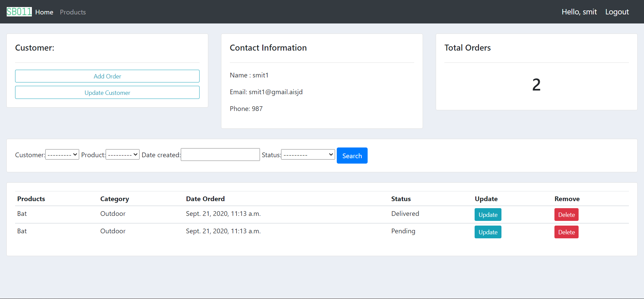Click the Category column header
Viewport: 644px width, 299px height.
point(115,199)
